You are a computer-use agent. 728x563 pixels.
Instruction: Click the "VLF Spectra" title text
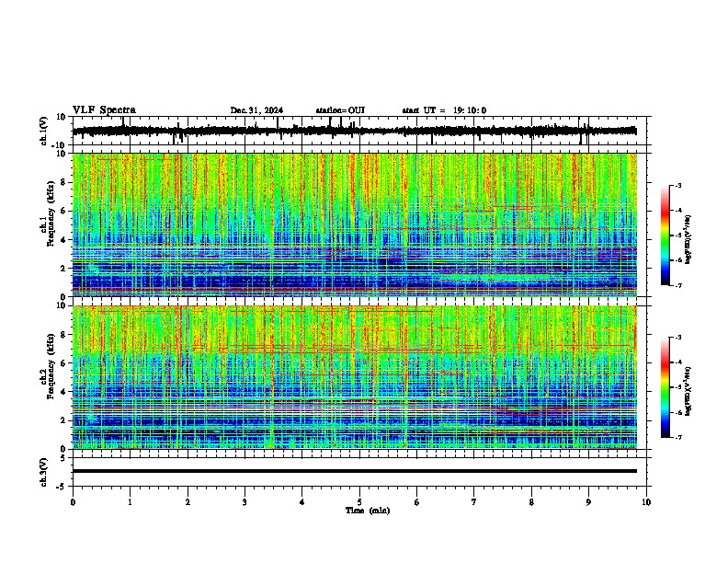tap(104, 109)
